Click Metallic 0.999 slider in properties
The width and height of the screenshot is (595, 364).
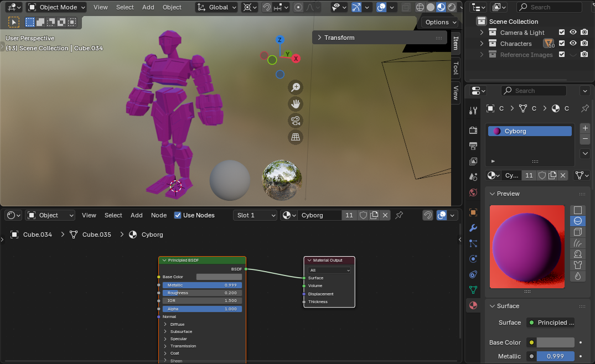pos(556,356)
